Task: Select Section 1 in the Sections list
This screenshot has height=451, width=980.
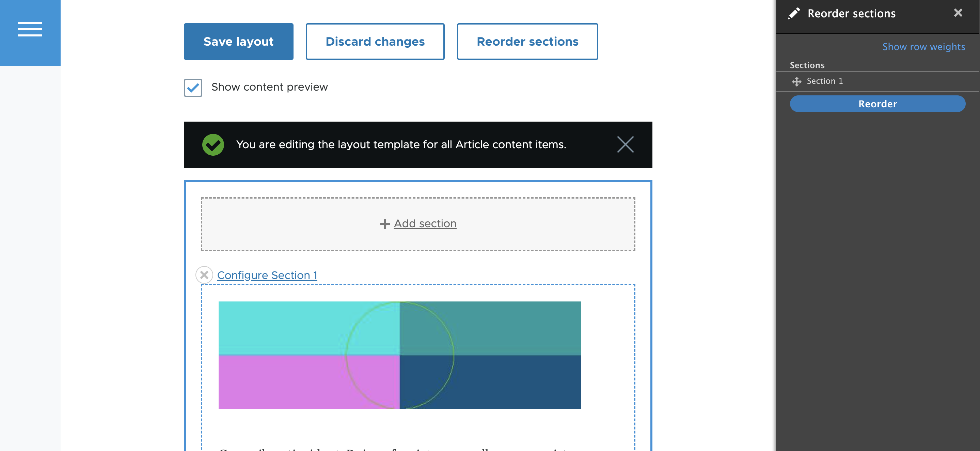Action: [824, 81]
